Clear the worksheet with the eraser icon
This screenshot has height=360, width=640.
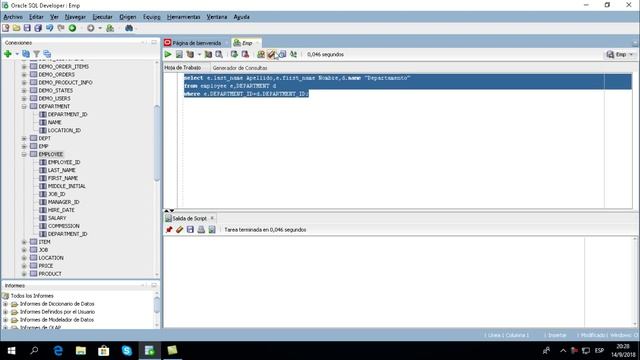click(271, 54)
